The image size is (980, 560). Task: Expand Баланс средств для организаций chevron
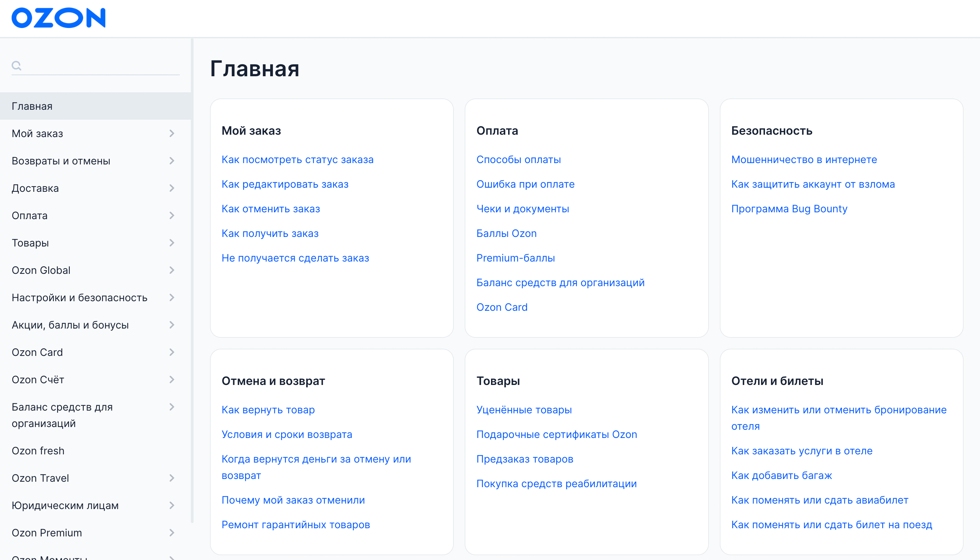172,407
